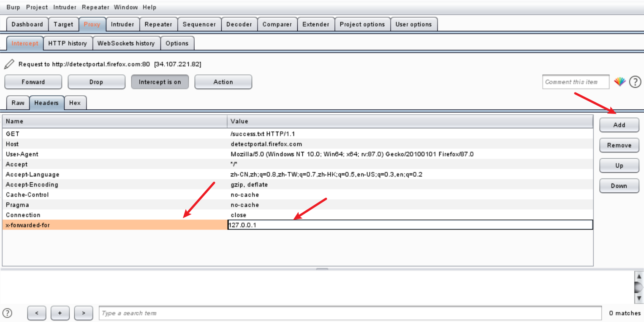Image resolution: width=644 pixels, height=322 pixels.
Task: Switch to the Raw view tab
Action: click(18, 103)
